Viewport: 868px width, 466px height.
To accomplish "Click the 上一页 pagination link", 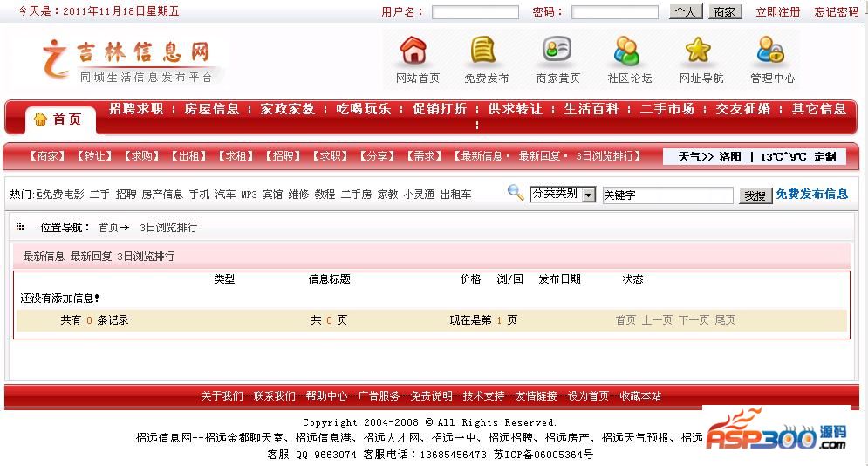I will [x=657, y=320].
